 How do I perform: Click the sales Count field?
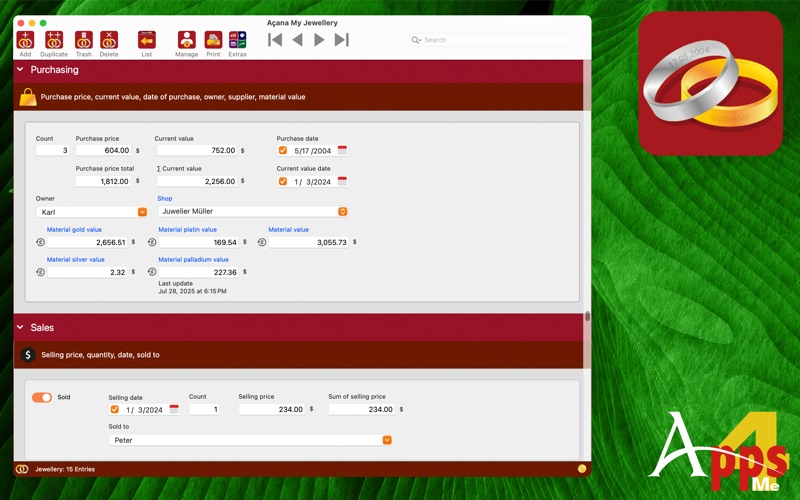204,409
